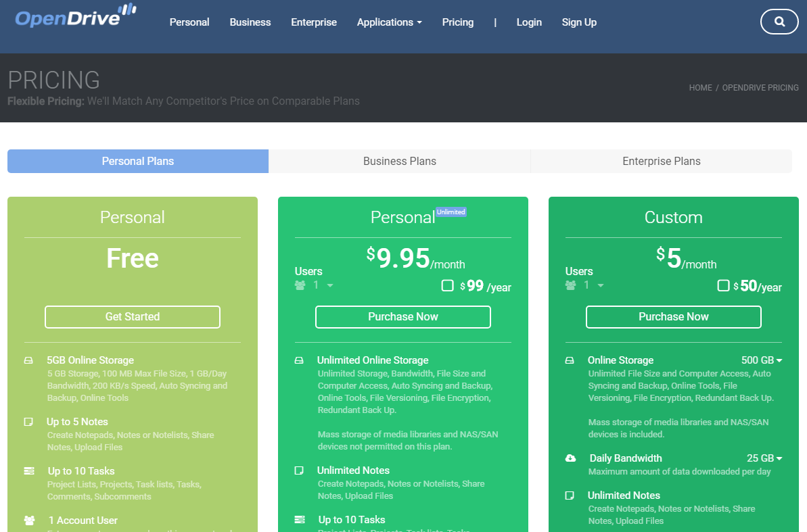Expand Users count dropdown in Personal Unlimited
The image size is (807, 532).
323,285
